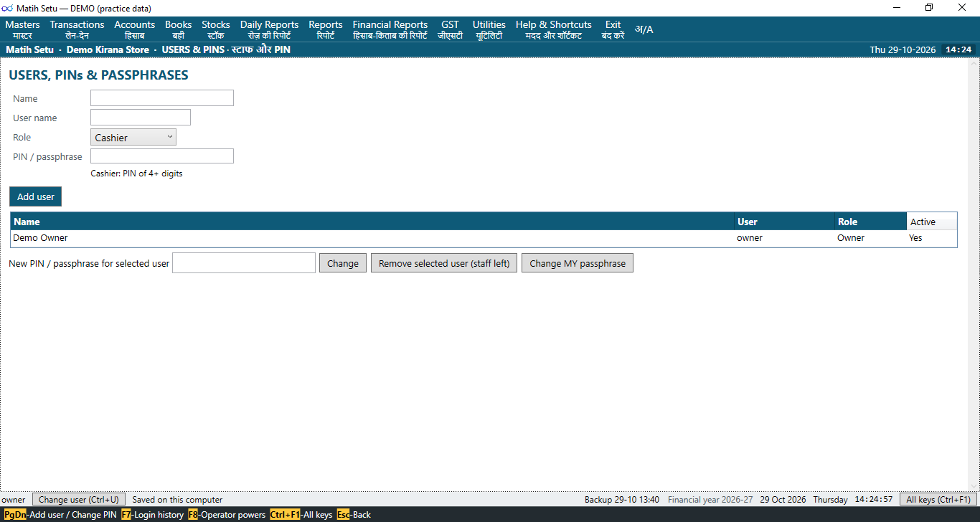Expand the Role dropdown

pos(133,137)
